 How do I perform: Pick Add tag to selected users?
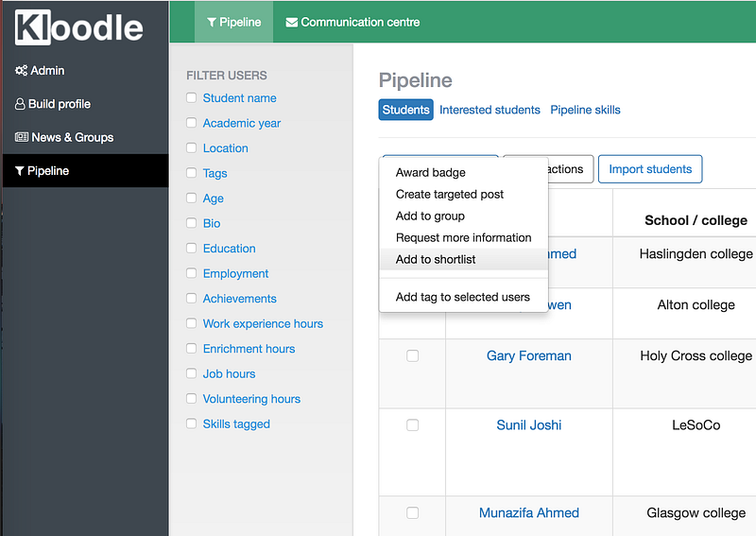[463, 297]
